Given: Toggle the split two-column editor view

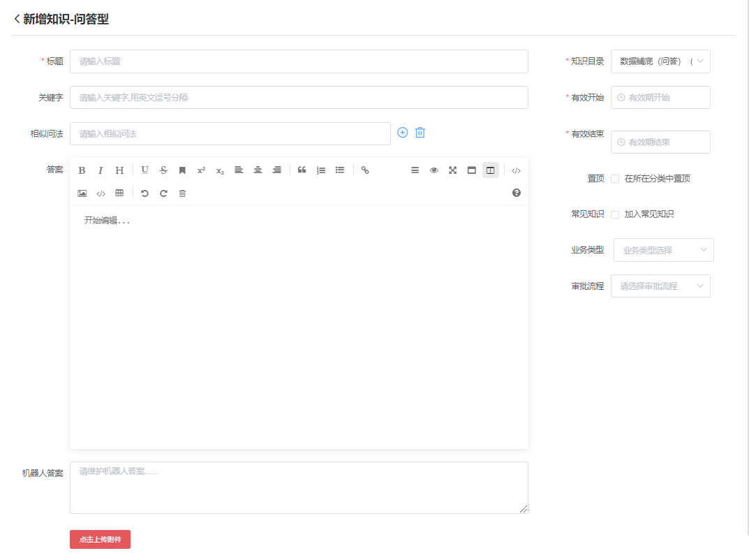Looking at the screenshot, I should (x=491, y=170).
